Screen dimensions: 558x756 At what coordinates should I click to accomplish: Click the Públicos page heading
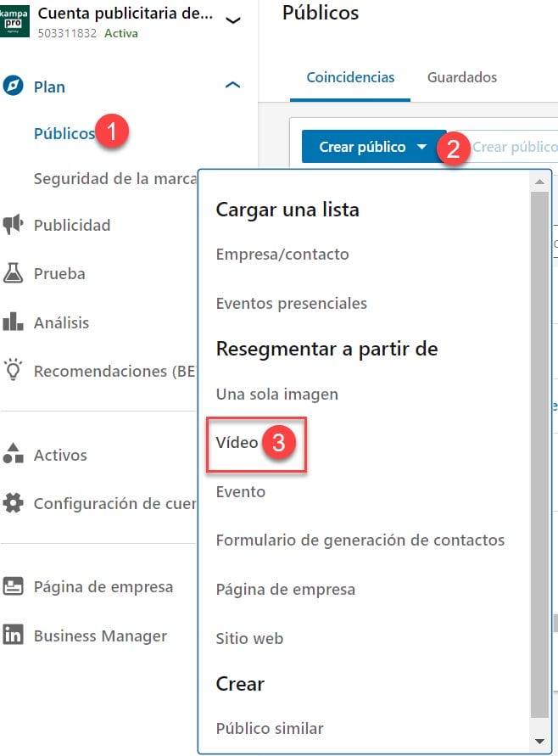click(321, 13)
